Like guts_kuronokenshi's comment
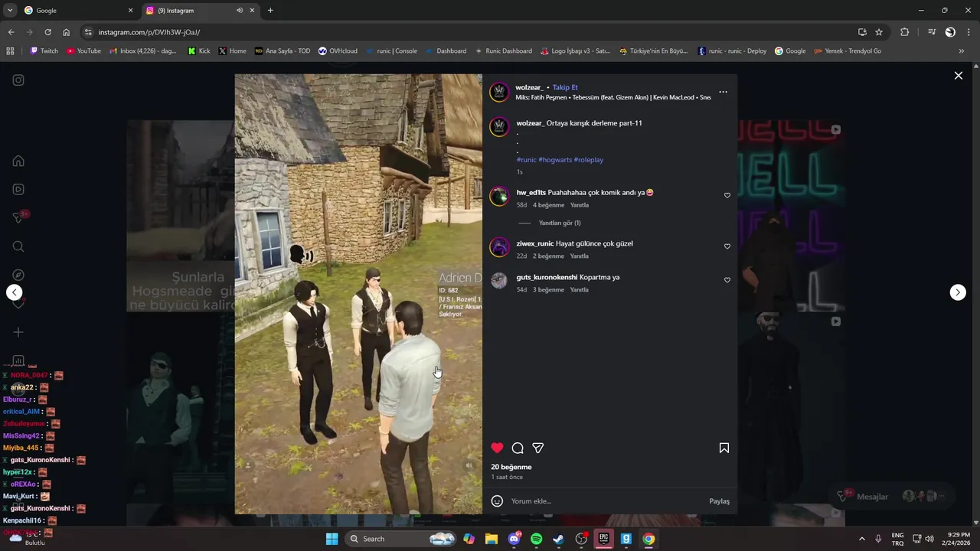The image size is (980, 551). (x=727, y=280)
